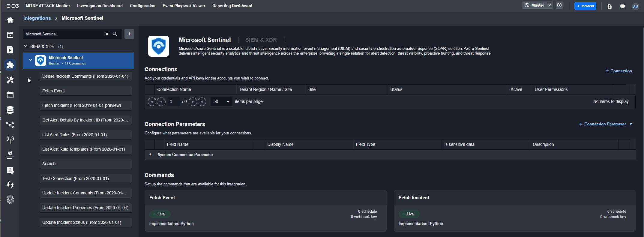This screenshot has height=237, width=644.
Task: Open the Investigation Dashboard tab
Action: (x=100, y=6)
